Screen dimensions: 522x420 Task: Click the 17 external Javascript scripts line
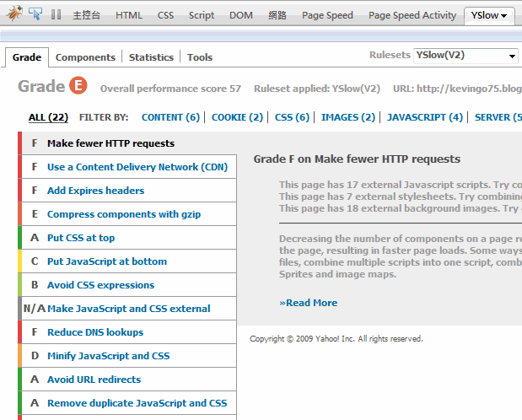coord(401,185)
